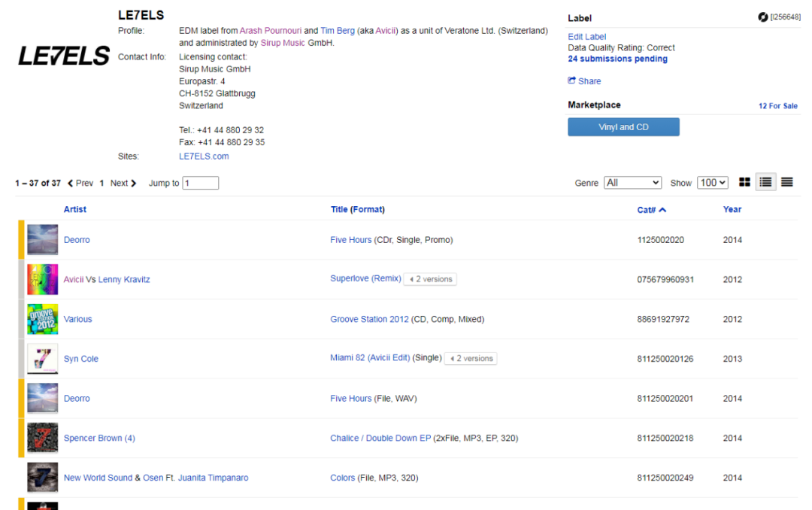Open the New World Sound artist link
The height and width of the screenshot is (510, 812).
click(98, 478)
